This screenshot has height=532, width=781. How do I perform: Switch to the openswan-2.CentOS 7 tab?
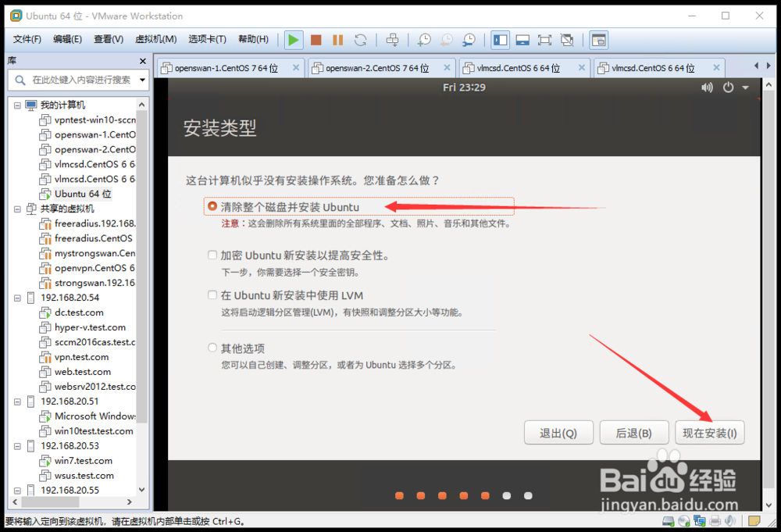pyautogui.click(x=381, y=68)
